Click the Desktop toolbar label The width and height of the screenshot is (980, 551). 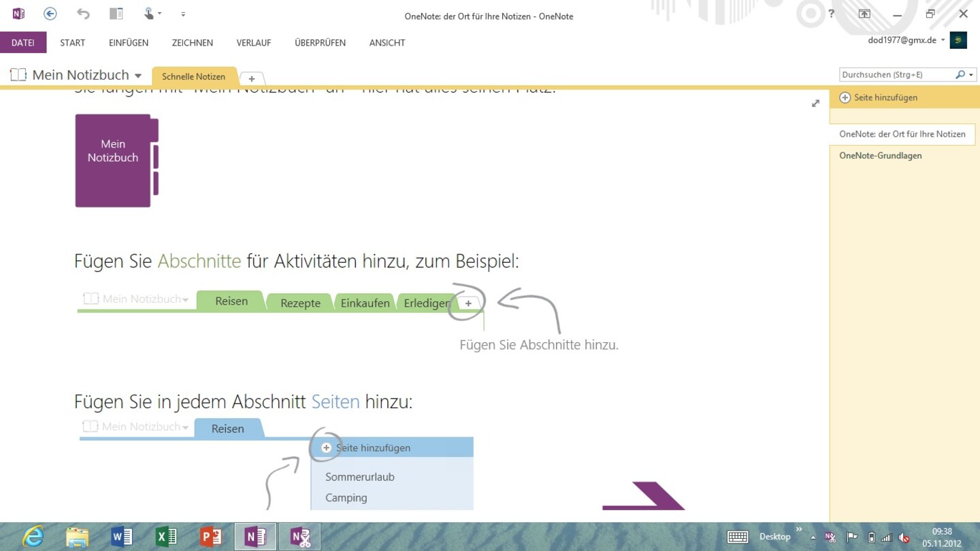[775, 537]
